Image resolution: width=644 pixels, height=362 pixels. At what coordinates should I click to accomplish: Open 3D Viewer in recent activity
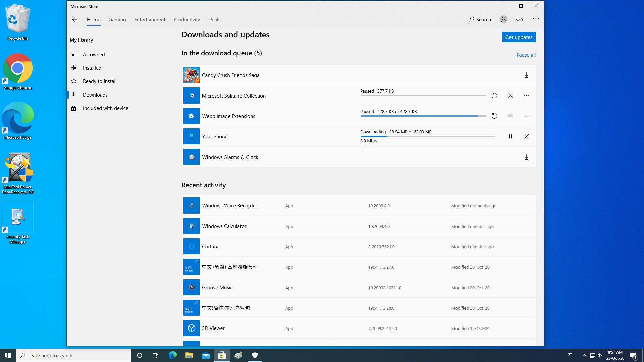click(359, 328)
